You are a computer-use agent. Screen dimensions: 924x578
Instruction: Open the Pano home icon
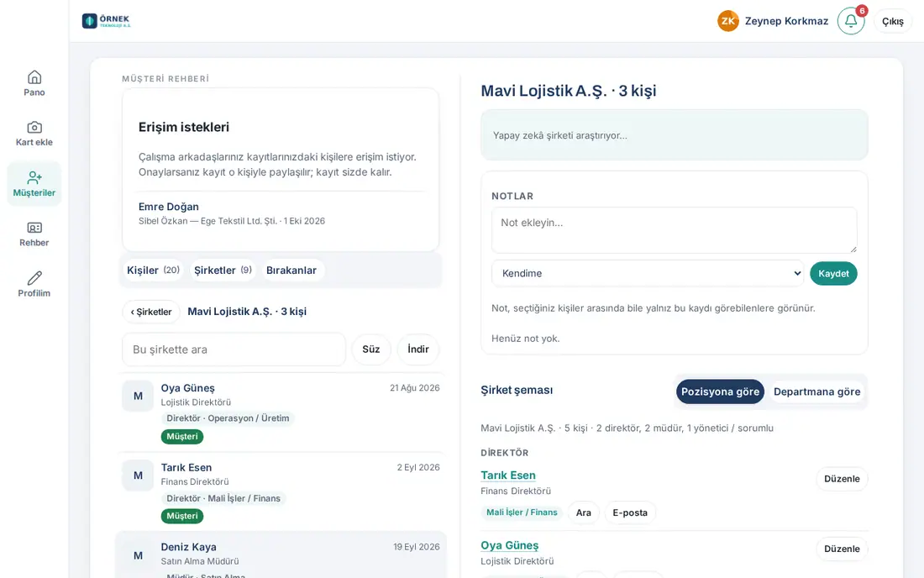[34, 77]
